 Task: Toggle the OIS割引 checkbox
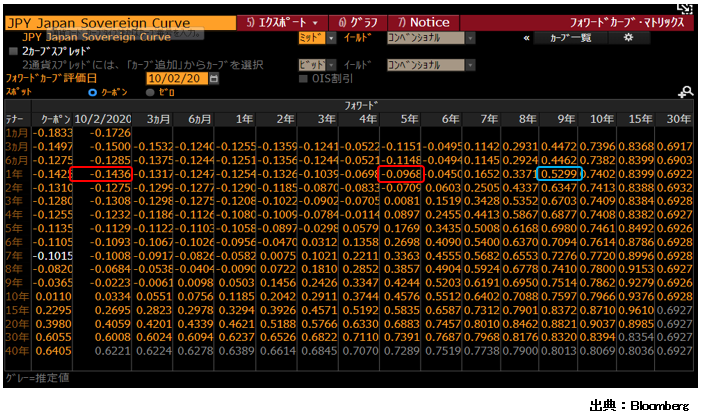coord(303,79)
